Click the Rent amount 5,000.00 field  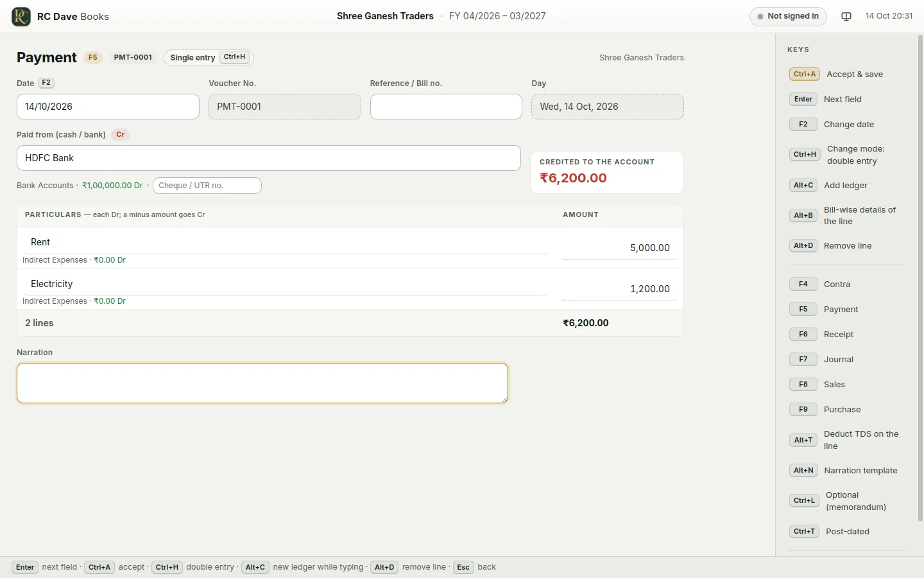(x=619, y=248)
